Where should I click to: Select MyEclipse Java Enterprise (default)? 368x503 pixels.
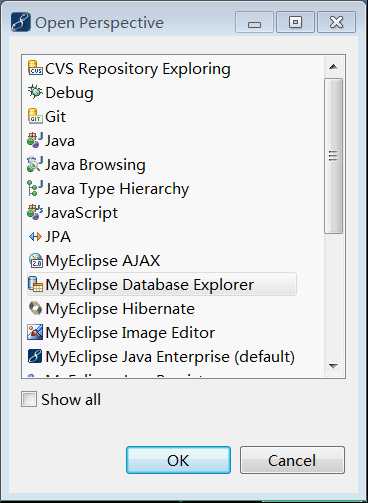pos(161,356)
